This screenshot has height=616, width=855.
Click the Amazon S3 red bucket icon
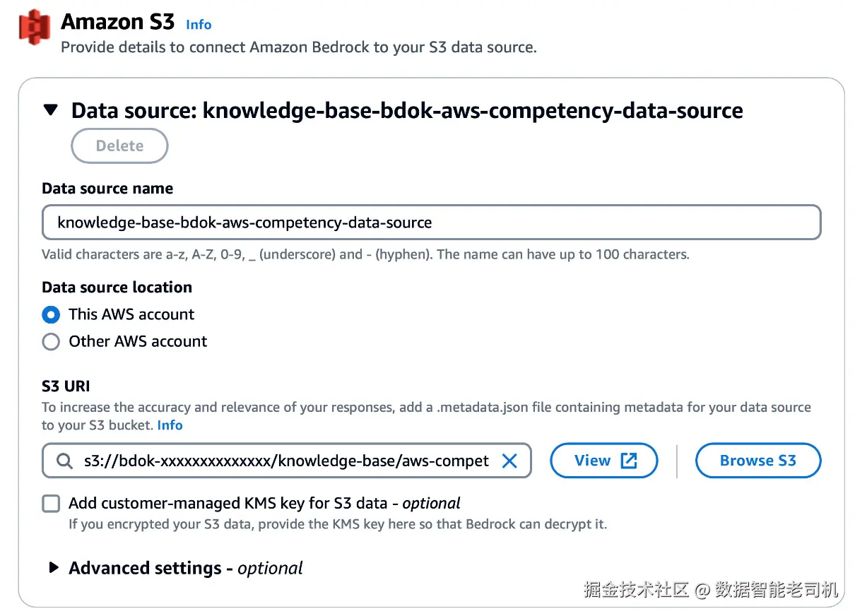[34, 28]
